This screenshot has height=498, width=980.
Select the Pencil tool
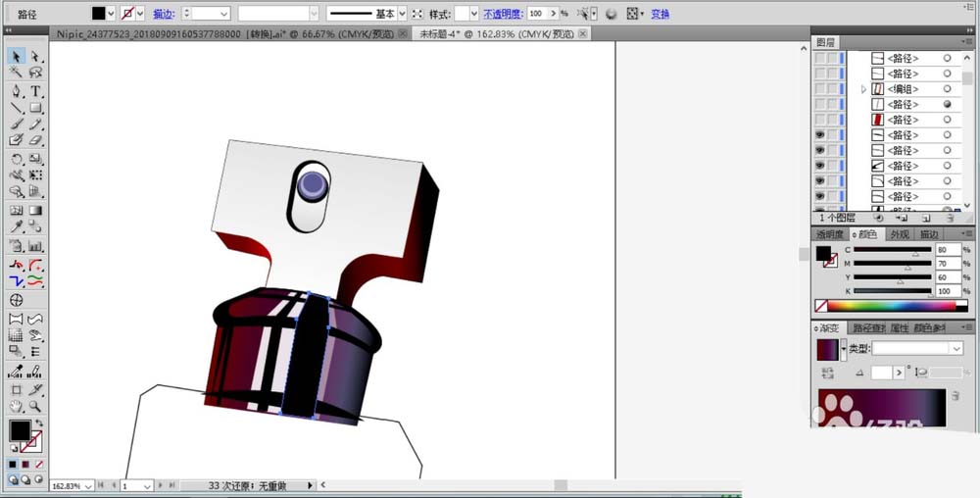35,124
